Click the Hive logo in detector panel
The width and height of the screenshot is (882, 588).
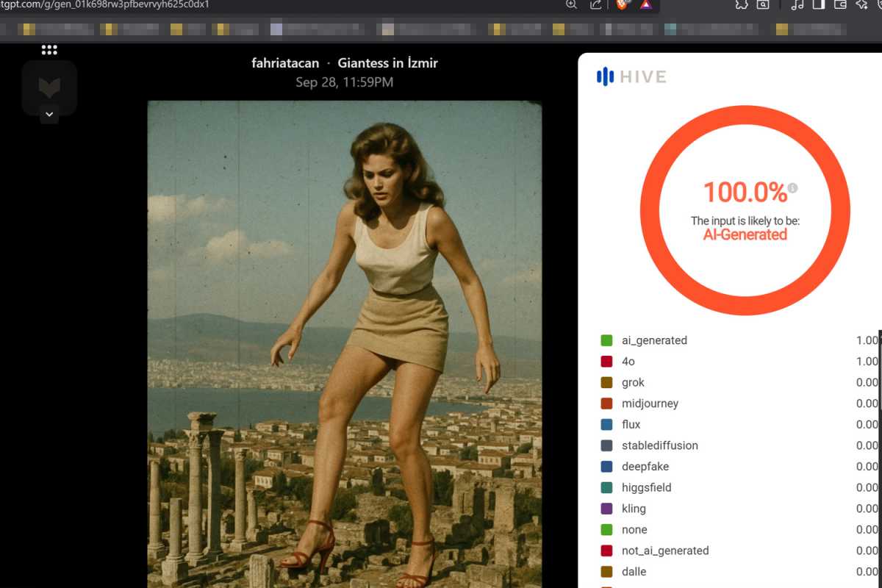tap(631, 76)
